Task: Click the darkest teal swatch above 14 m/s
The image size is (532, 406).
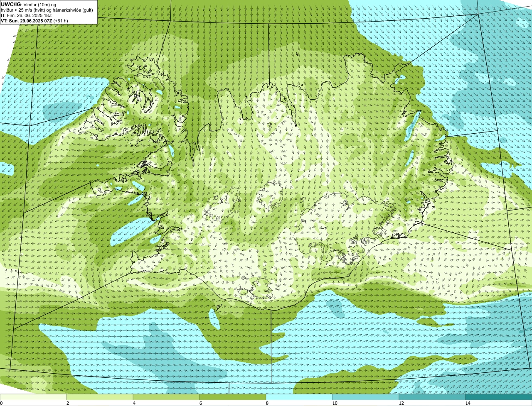Action: (x=499, y=397)
